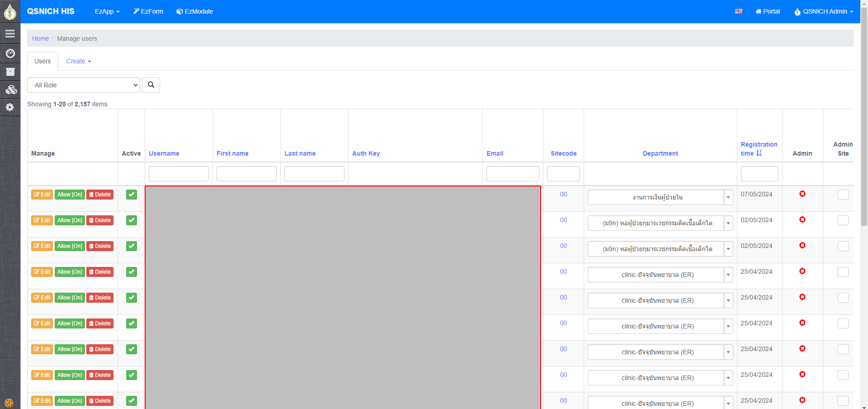The height and width of the screenshot is (409, 868).
Task: Open the settings gear in the sidebar
Action: 10,107
